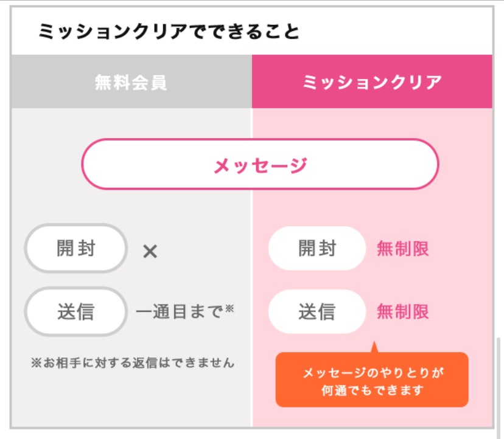The height and width of the screenshot is (439, 504).
Task: Click 何通でもできます line in the orange bubble
Action: [372, 390]
